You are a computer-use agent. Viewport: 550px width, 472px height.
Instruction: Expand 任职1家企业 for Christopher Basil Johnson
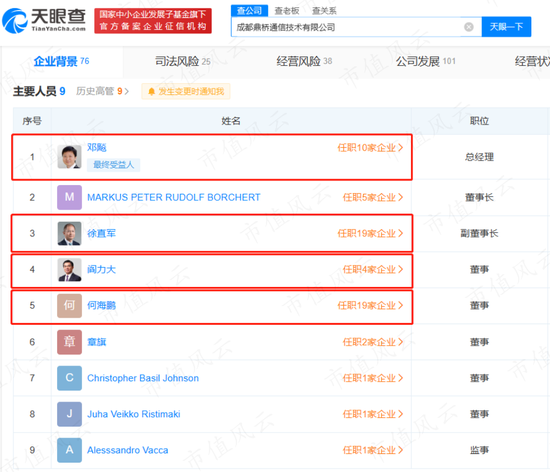pyautogui.click(x=373, y=378)
